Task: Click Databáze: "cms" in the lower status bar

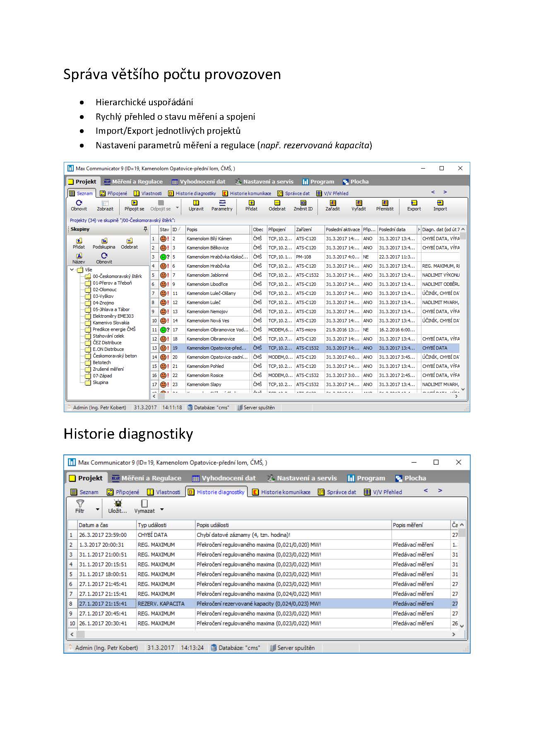Action: (235, 648)
